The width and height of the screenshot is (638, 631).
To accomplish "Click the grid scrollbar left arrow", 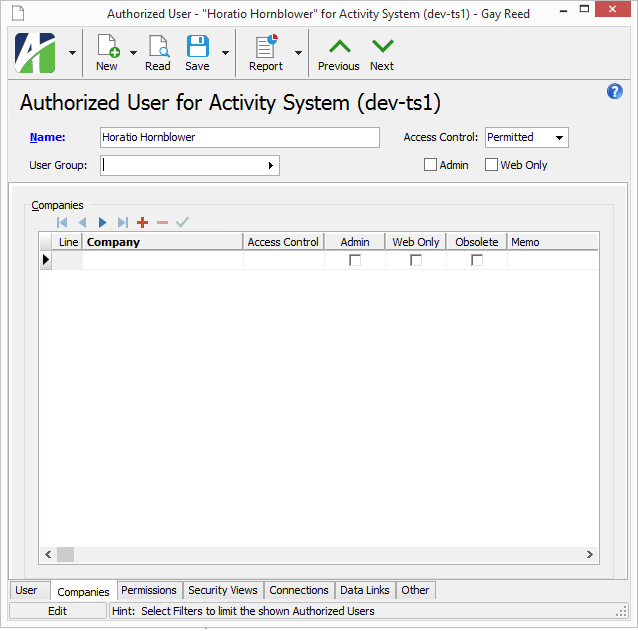I will point(48,555).
